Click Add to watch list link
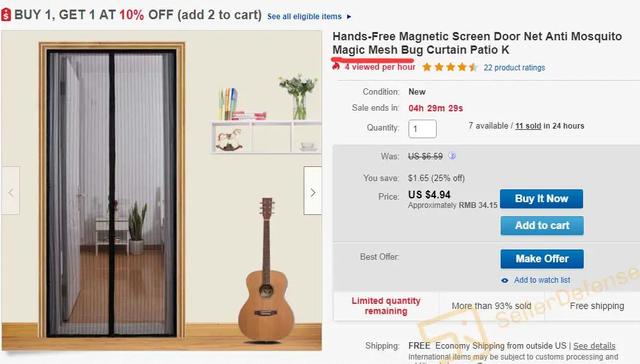This screenshot has height=364, width=640. click(x=542, y=280)
